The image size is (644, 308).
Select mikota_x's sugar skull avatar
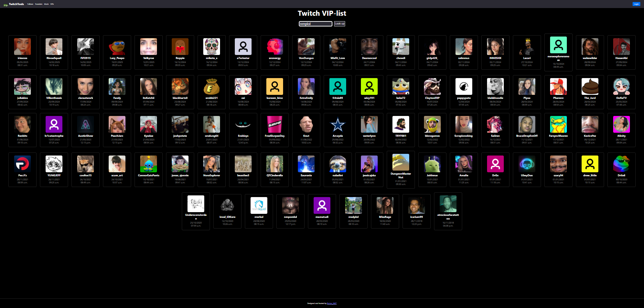point(212,47)
